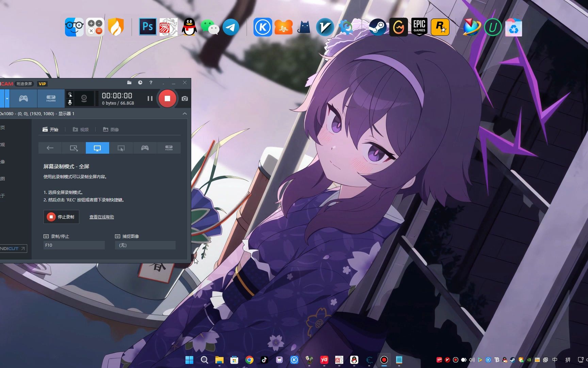Click the red stop recording circle button
The image size is (588, 368).
pos(167,98)
